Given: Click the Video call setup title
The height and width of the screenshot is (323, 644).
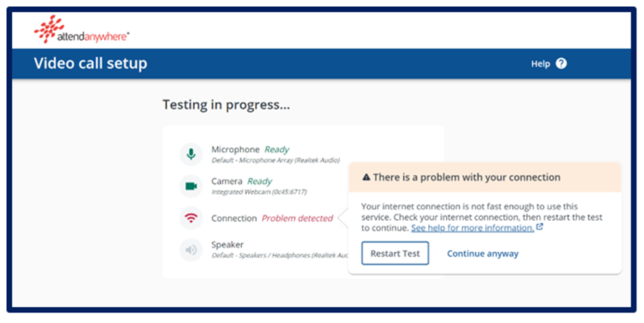Looking at the screenshot, I should (90, 63).
